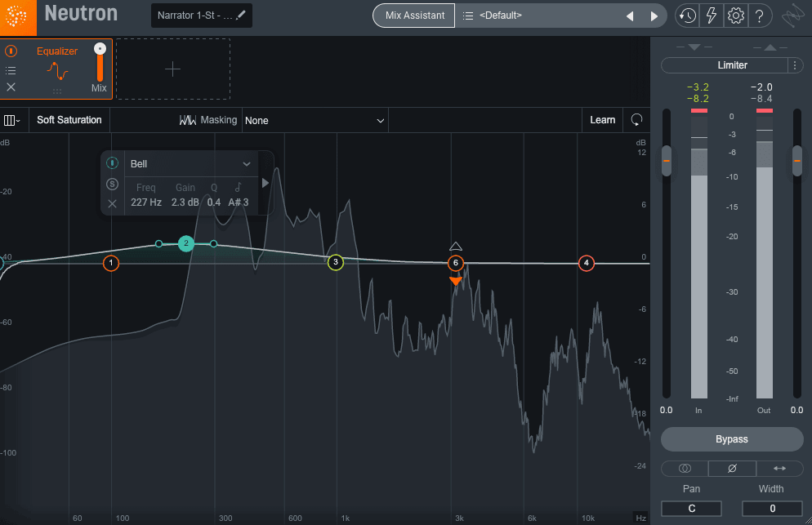Select the next preset arrow

654,16
